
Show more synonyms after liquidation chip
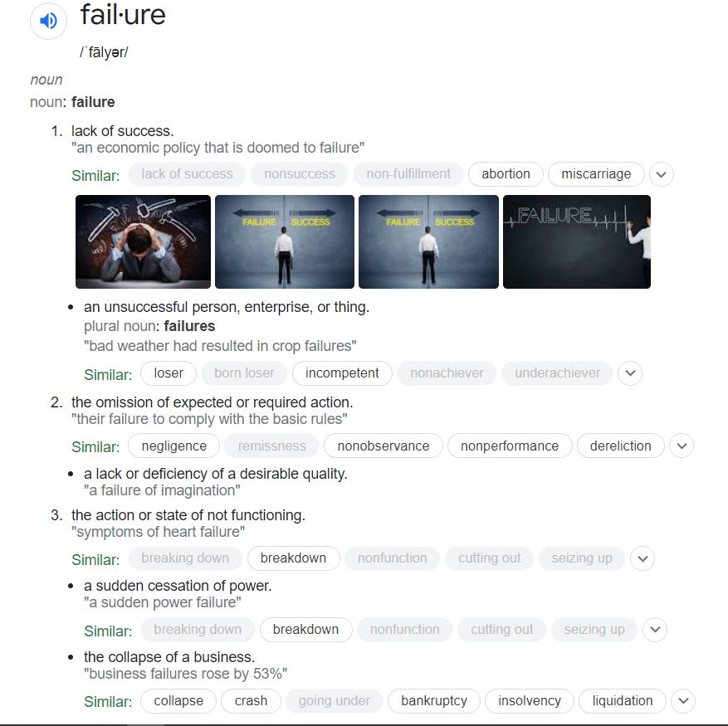(683, 701)
